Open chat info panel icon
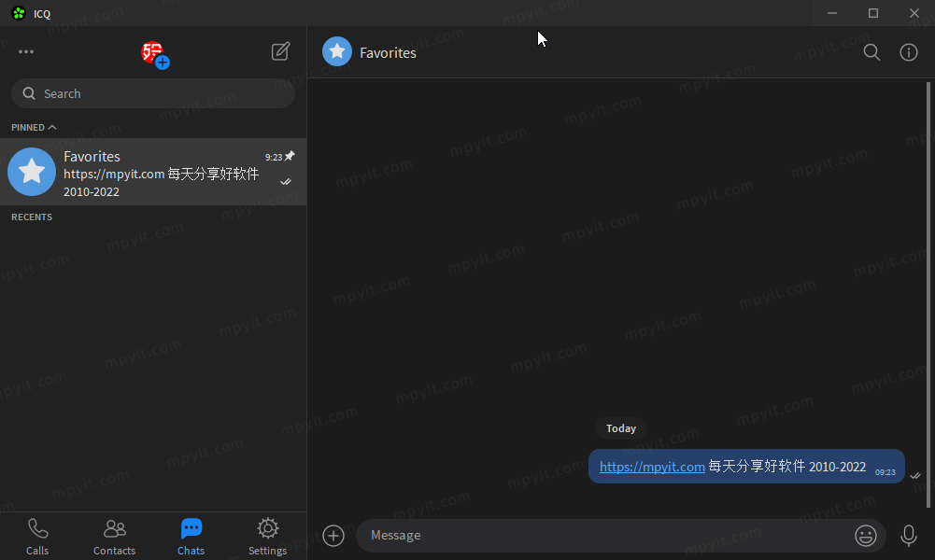 pos(908,52)
